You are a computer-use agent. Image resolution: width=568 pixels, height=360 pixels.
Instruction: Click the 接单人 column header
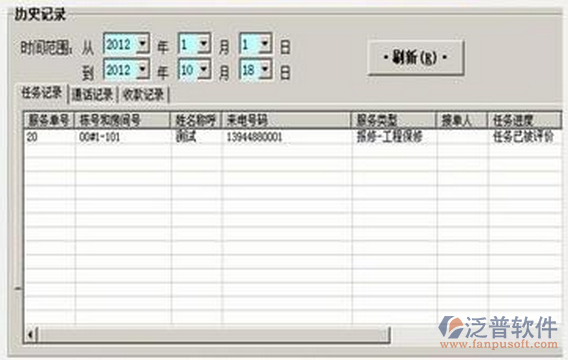point(462,120)
